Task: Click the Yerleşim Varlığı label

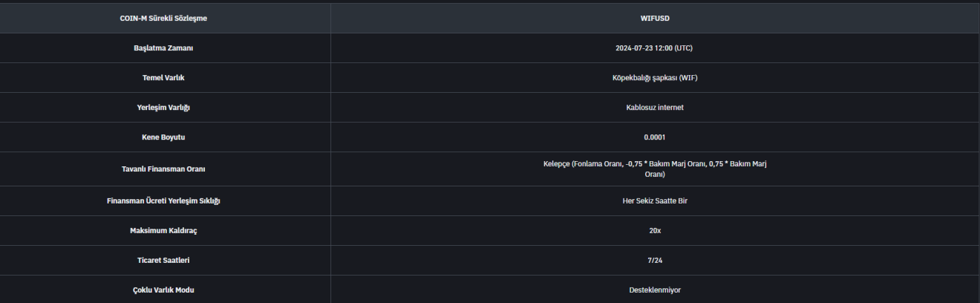Action: (163, 108)
